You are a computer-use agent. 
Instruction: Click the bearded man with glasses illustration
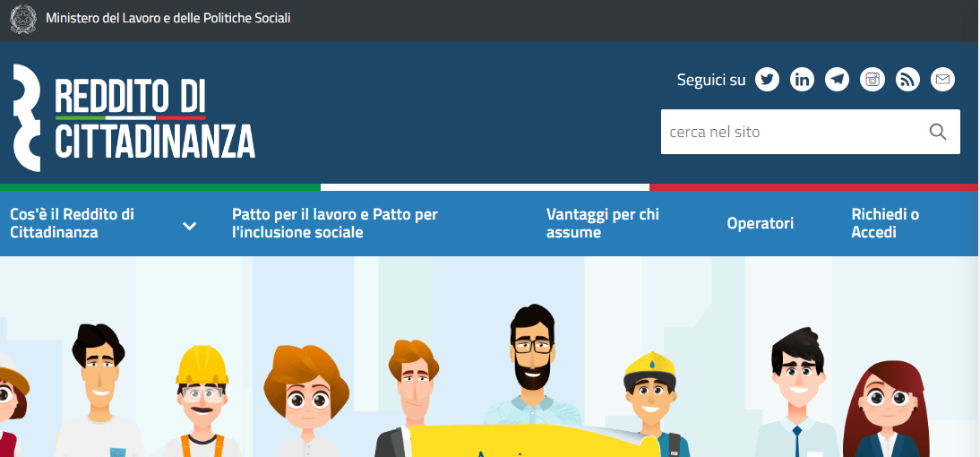(x=531, y=366)
